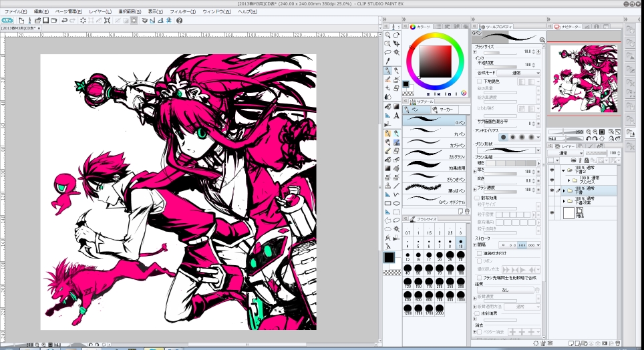
Task: Toggle the ブラシ先端同士を比較暗で合成 checkbox
Action: tap(479, 278)
